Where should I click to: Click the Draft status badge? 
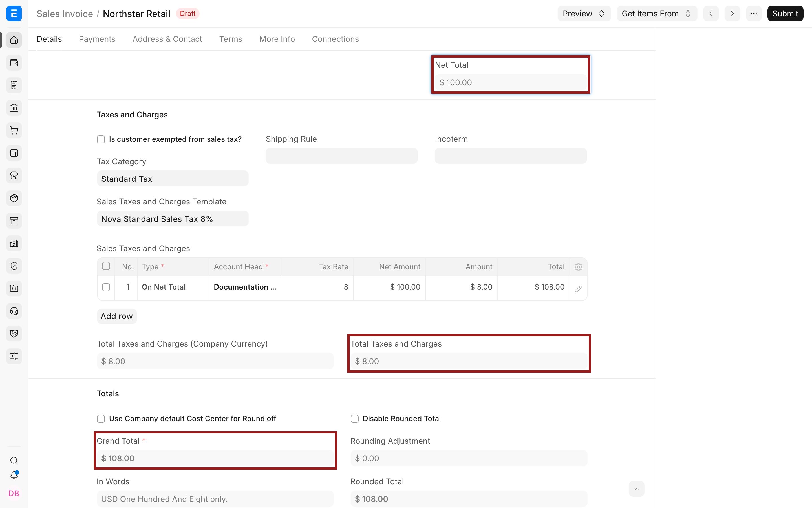tap(187, 14)
